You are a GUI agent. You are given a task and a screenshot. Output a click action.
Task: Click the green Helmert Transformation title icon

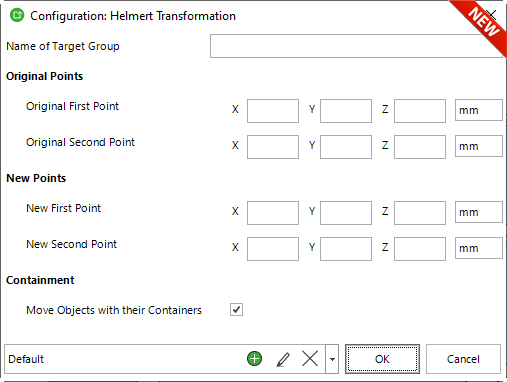17,16
